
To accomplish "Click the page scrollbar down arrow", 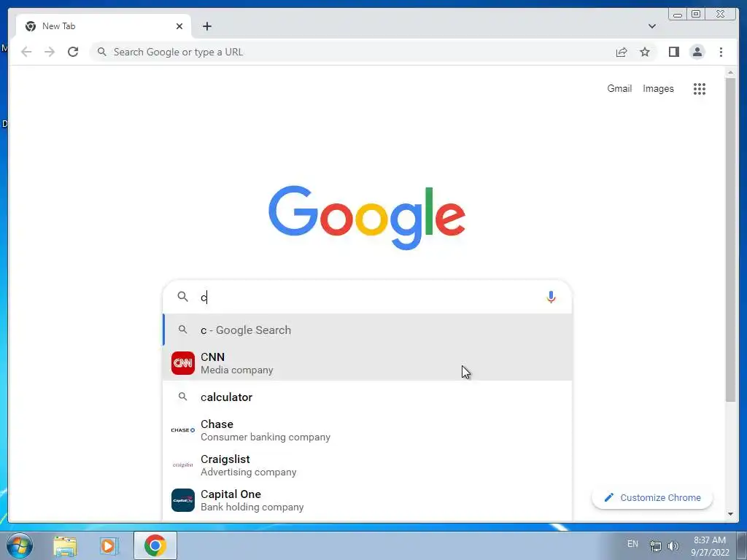I will (x=730, y=514).
